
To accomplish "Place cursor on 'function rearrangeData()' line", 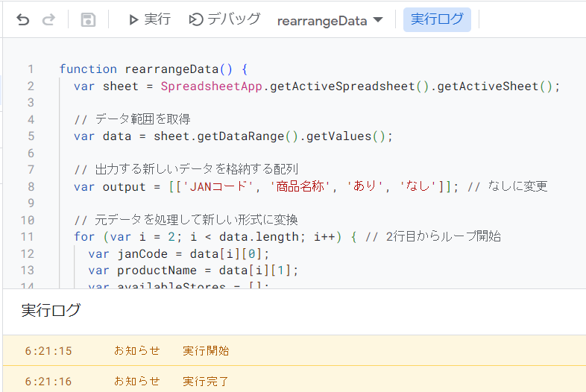I will [154, 69].
